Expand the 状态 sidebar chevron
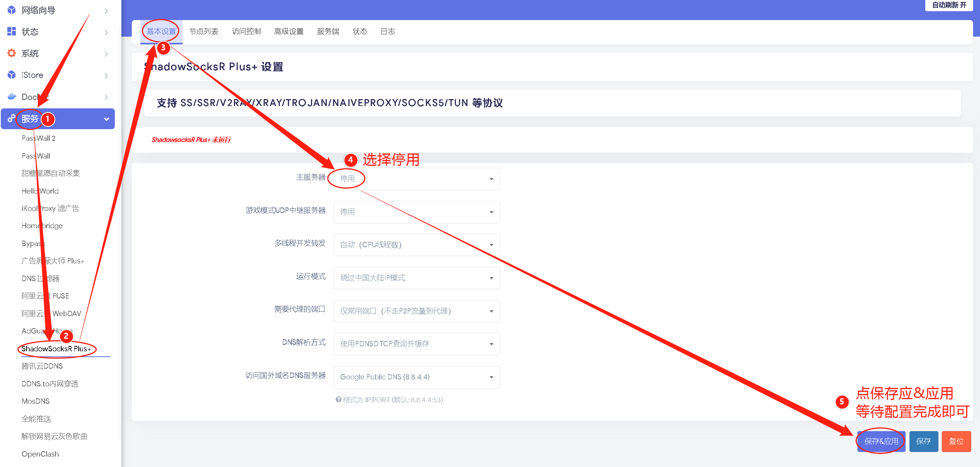Image resolution: width=980 pixels, height=467 pixels. click(x=106, y=32)
